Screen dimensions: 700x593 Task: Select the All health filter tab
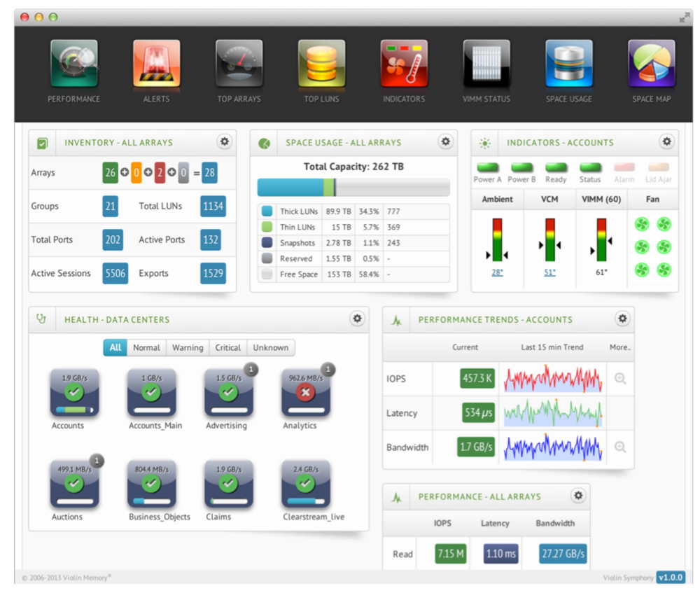pos(115,347)
